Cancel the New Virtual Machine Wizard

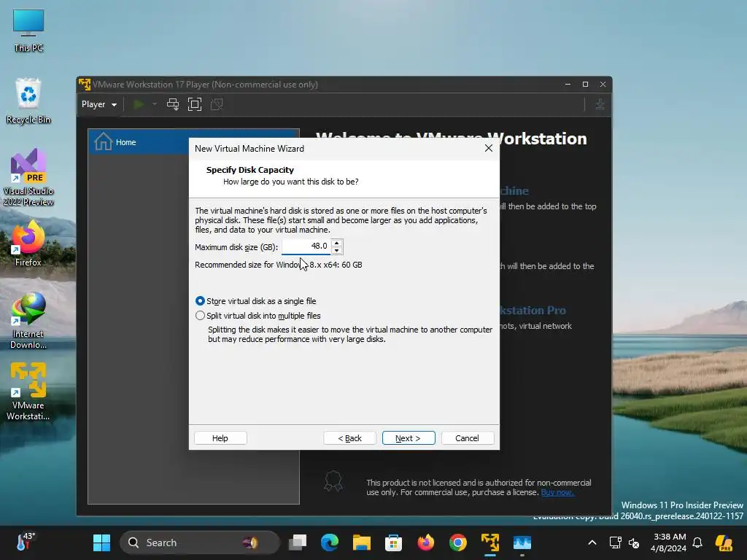468,438
